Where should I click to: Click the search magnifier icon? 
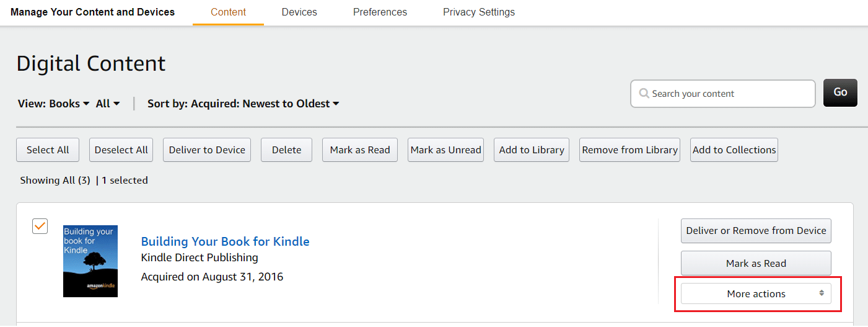tap(644, 94)
